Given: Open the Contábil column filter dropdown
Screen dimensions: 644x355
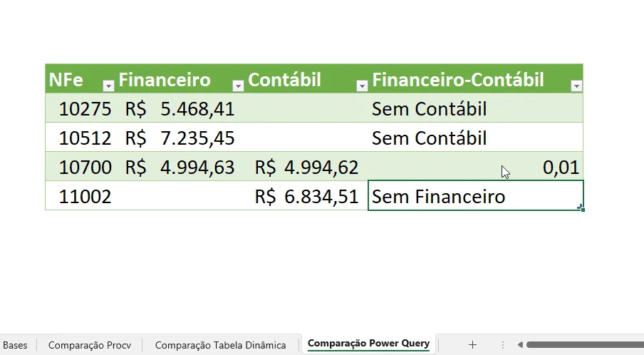Looking at the screenshot, I should (362, 86).
